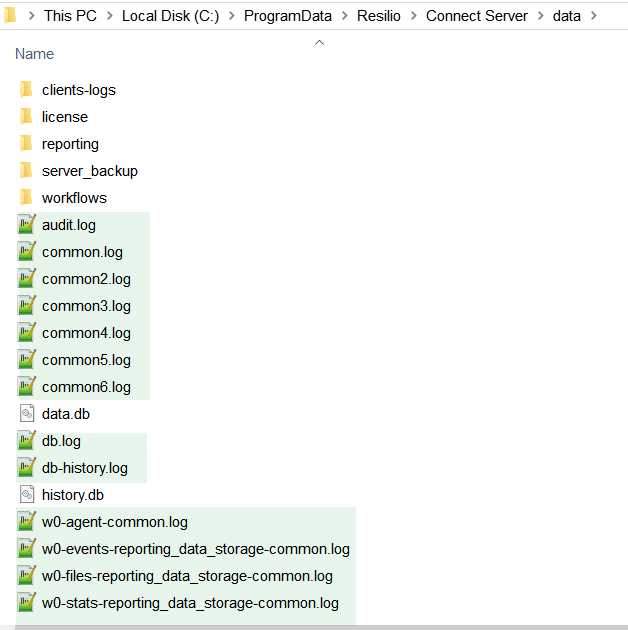Image resolution: width=628 pixels, height=630 pixels.
Task: Click the db.log file icon
Action: 26,441
